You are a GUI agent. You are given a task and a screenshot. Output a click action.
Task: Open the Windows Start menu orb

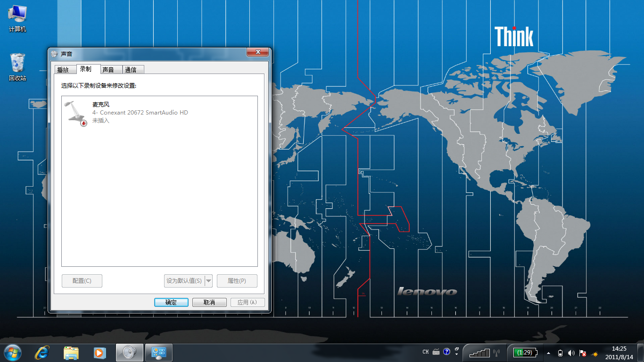coord(12,352)
